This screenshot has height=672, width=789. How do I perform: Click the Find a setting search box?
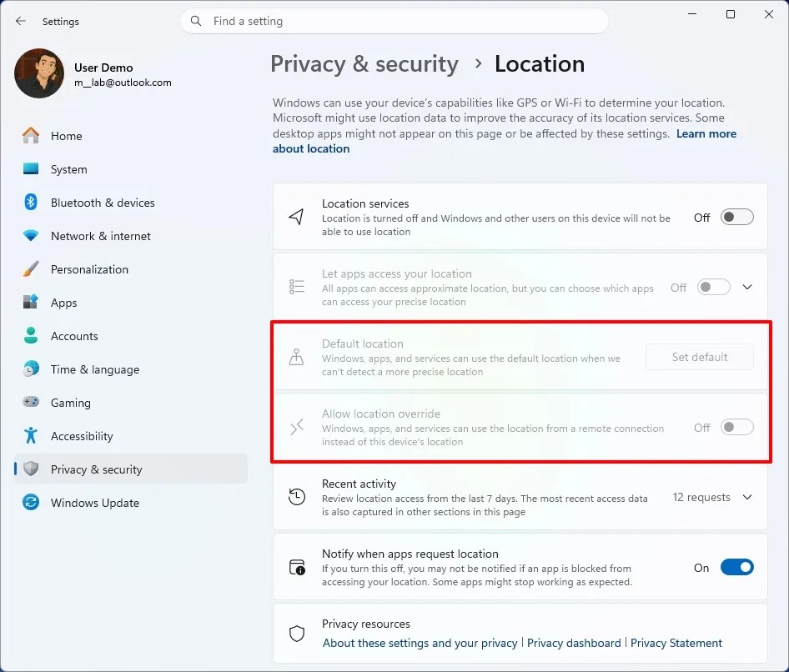394,21
